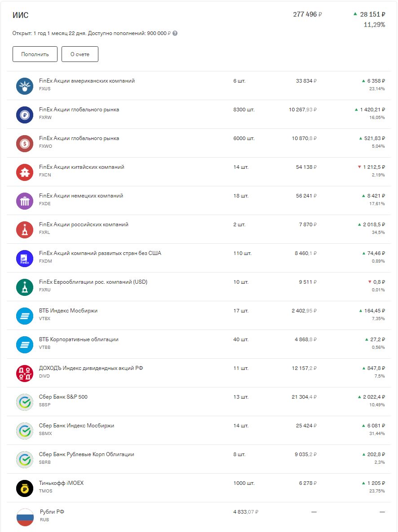The height and width of the screenshot is (532, 398).
Task: Click FXRW quantity 8300 шт.
Action: (x=244, y=110)
